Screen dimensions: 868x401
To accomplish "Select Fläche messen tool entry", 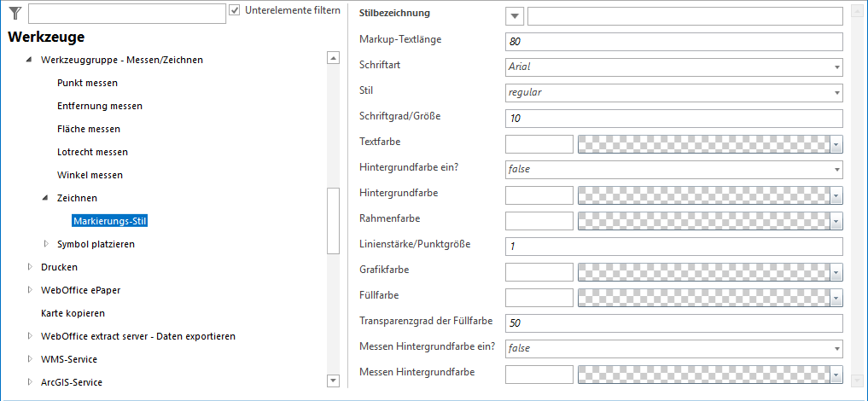I will tap(89, 129).
